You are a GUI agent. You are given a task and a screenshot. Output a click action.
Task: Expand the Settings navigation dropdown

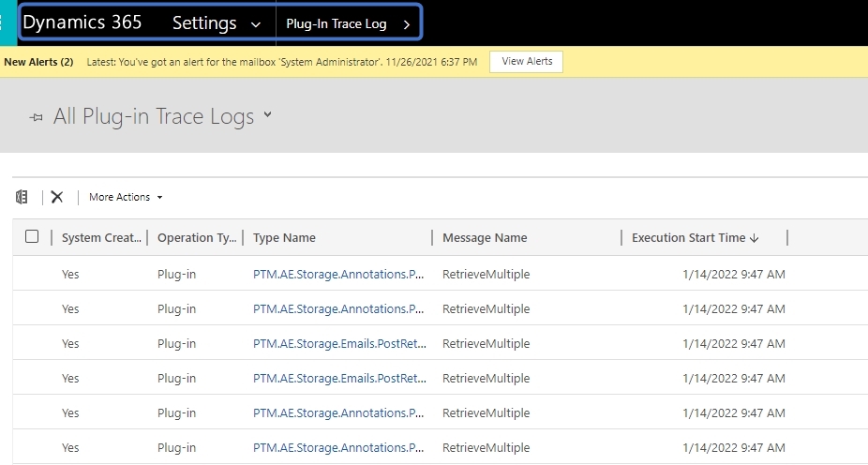(256, 25)
